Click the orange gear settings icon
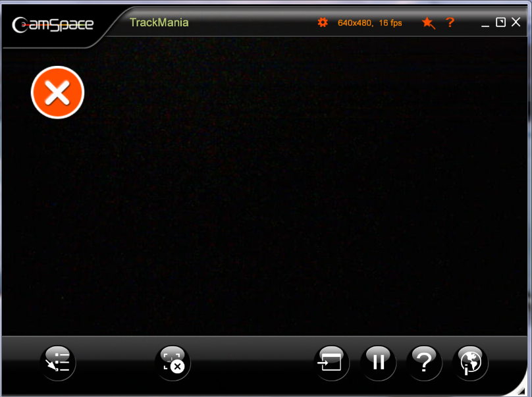Image resolution: width=532 pixels, height=397 pixels. pos(322,22)
